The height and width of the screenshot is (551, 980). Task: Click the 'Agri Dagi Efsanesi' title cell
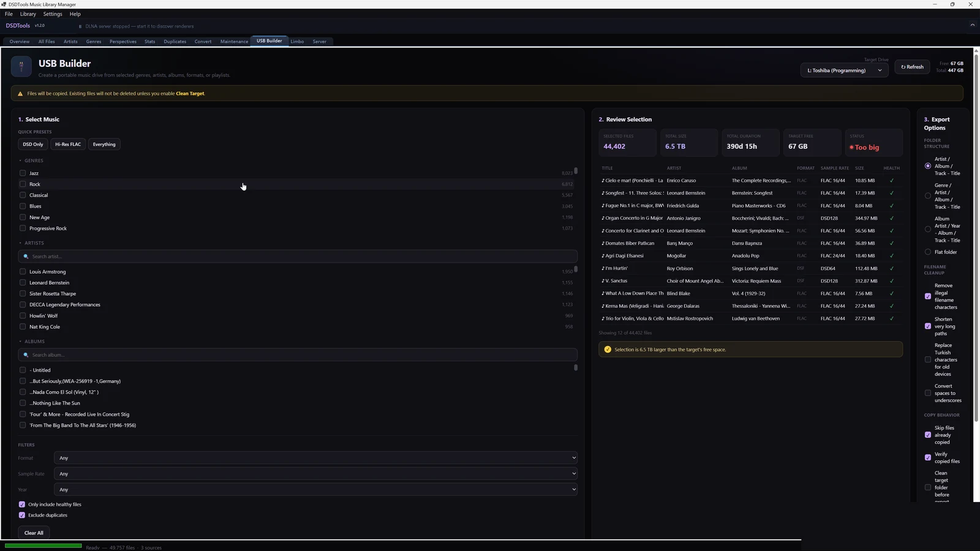(624, 256)
